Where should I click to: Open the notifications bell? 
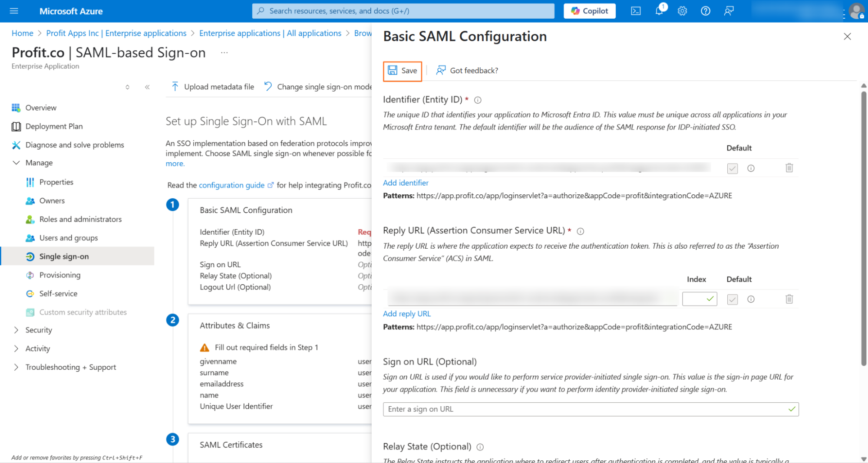click(659, 11)
